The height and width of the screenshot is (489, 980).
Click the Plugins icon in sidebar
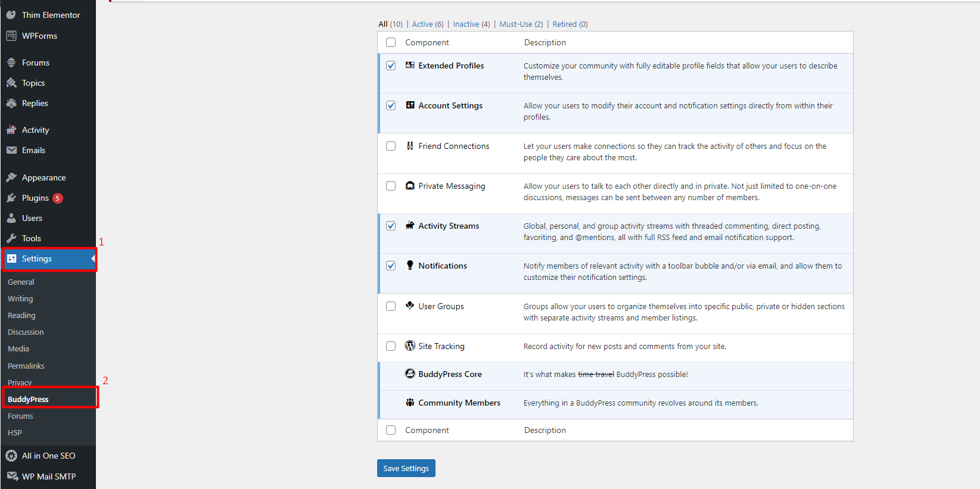coord(11,198)
